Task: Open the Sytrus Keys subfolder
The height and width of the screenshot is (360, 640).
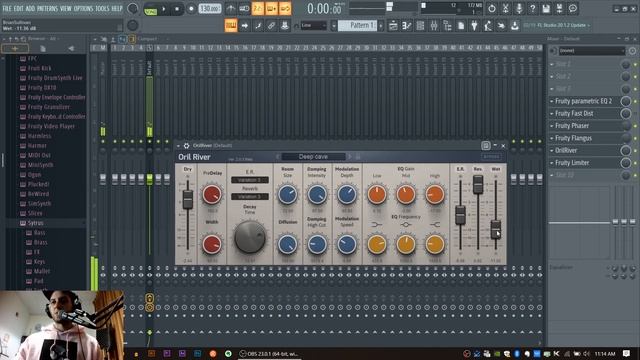Action: 39,262
